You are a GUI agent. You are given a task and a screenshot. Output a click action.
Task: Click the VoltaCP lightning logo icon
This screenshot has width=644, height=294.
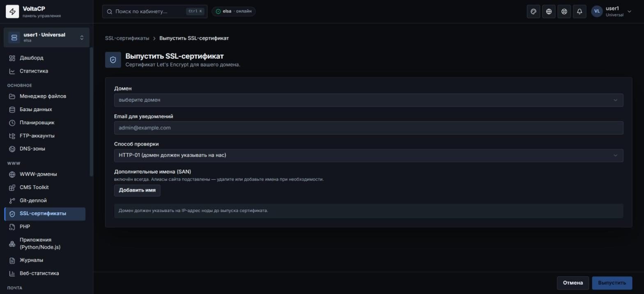(x=12, y=11)
